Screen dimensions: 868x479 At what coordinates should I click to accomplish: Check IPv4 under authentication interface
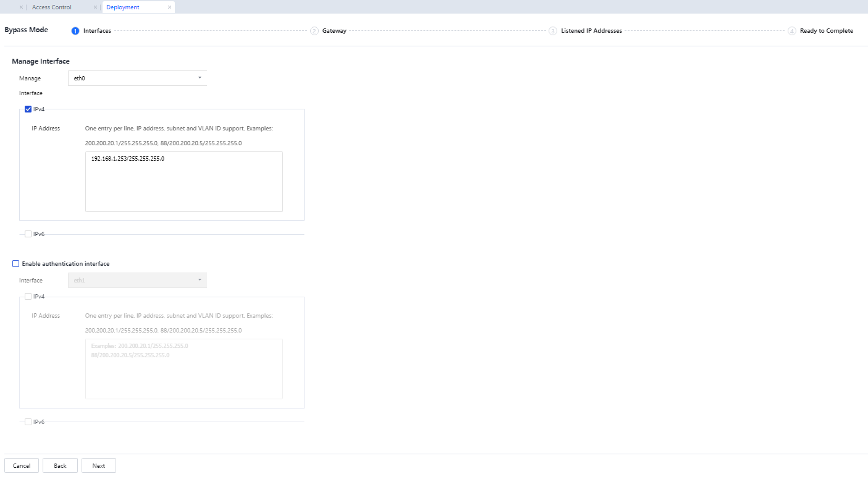click(28, 297)
